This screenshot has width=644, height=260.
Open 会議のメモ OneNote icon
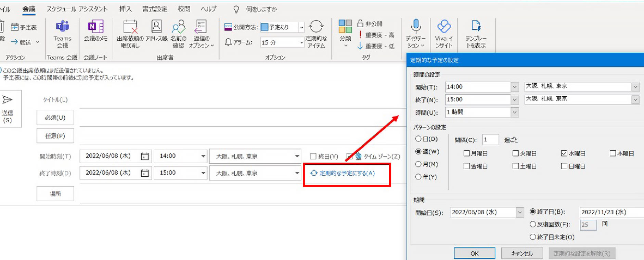pyautogui.click(x=95, y=27)
